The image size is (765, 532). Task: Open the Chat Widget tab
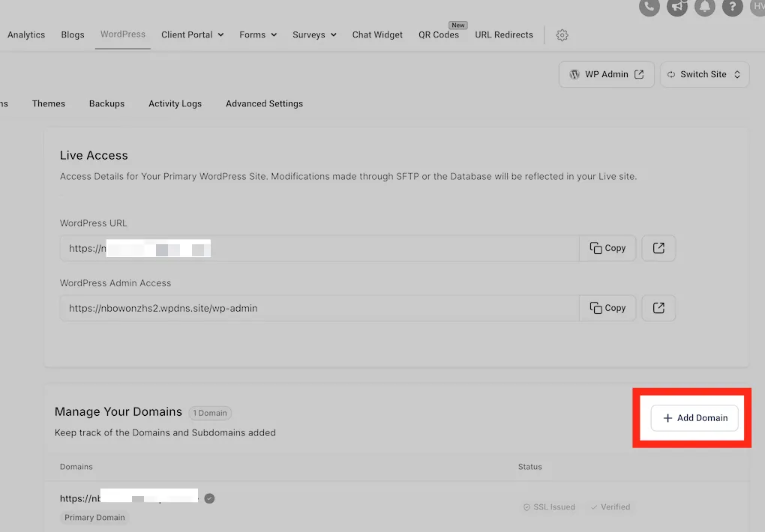point(377,35)
